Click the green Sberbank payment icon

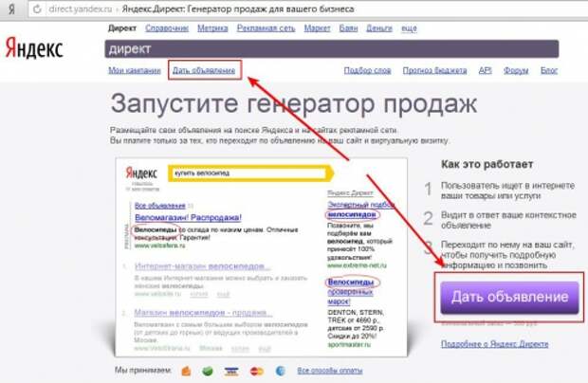pos(208,371)
